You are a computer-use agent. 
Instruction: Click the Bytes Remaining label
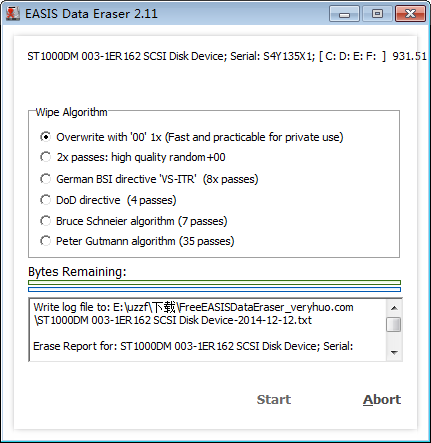[77, 272]
